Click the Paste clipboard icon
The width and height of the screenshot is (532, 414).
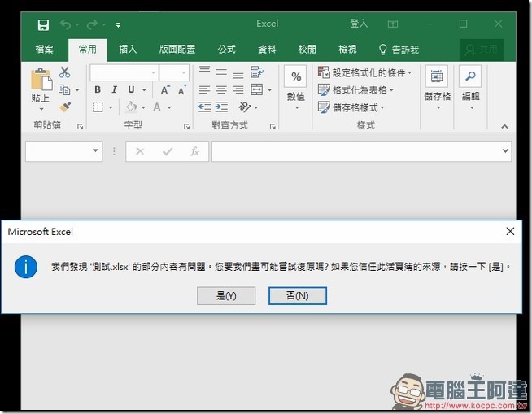click(x=40, y=80)
